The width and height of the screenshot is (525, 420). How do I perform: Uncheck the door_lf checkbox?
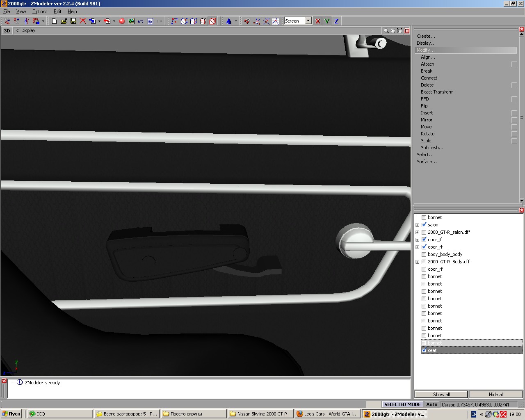[x=424, y=240]
